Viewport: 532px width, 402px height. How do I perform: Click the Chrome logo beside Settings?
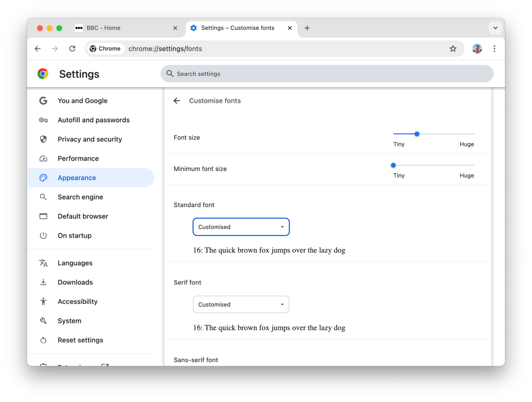click(43, 74)
